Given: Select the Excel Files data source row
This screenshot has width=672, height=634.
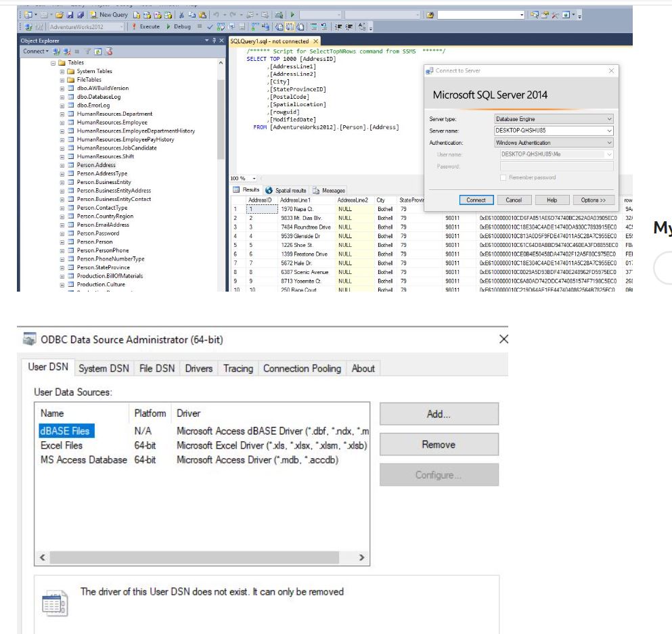Looking at the screenshot, I should pyautogui.click(x=204, y=445).
